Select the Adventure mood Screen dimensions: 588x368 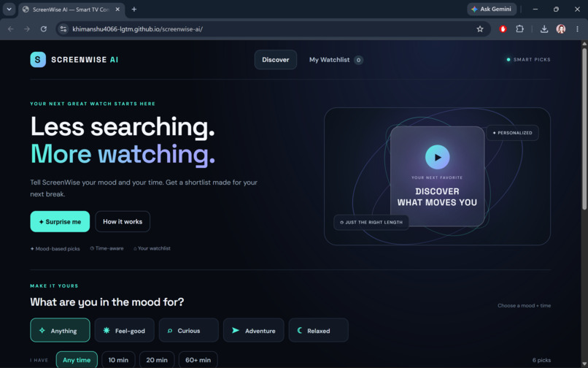coord(253,331)
